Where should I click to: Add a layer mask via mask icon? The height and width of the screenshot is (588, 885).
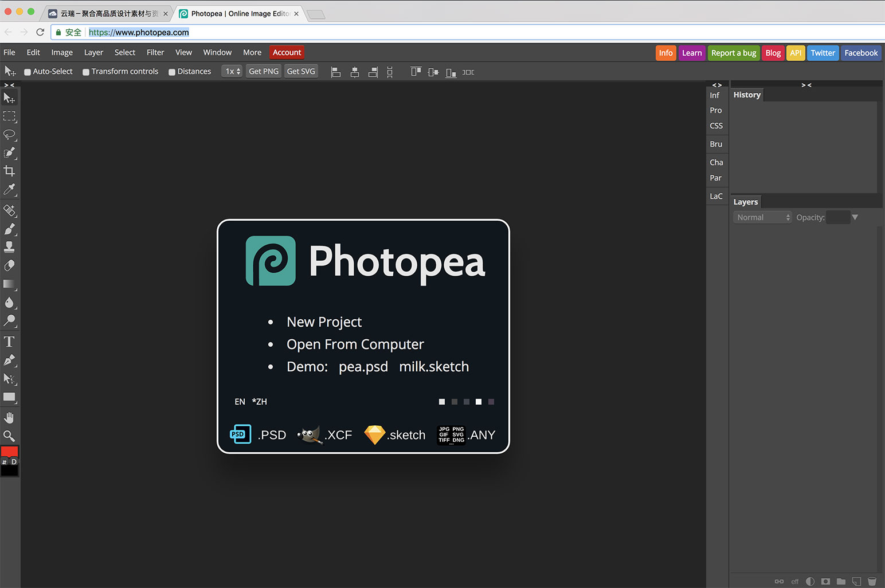point(825,581)
